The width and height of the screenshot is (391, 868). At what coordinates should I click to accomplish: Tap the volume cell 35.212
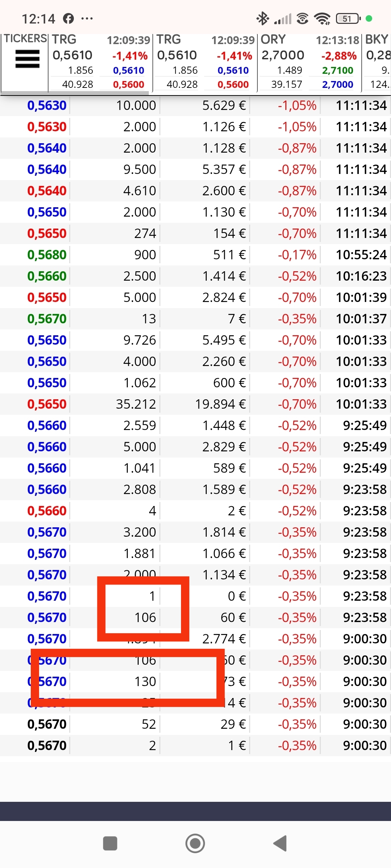tap(136, 404)
